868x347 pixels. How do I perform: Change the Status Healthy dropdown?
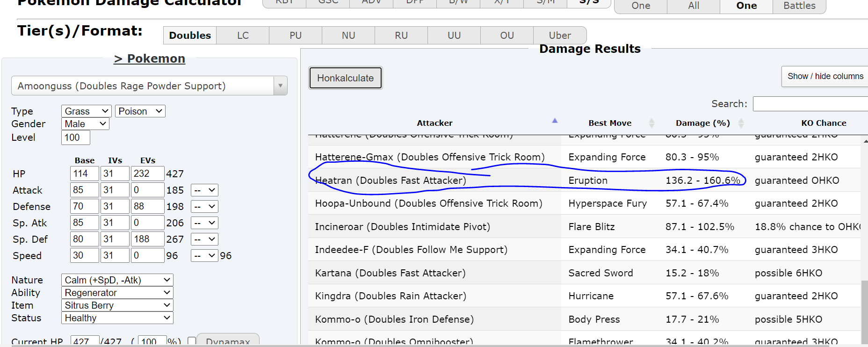(x=117, y=318)
